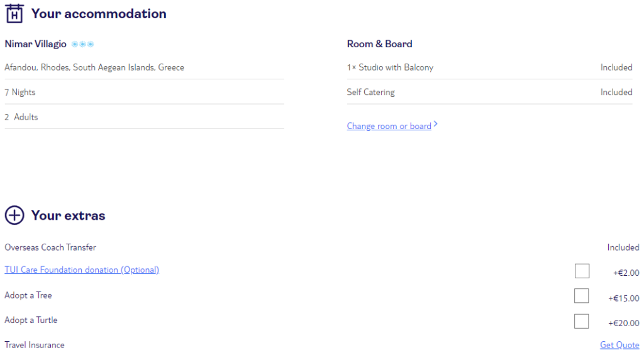Select the Studio with Balcony row
Viewport: 644px width, 357px height.
pyautogui.click(x=489, y=67)
